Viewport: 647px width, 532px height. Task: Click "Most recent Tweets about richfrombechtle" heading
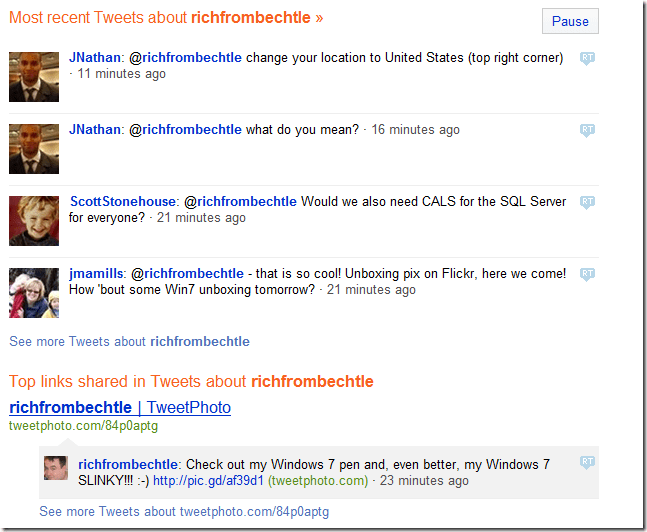click(166, 18)
